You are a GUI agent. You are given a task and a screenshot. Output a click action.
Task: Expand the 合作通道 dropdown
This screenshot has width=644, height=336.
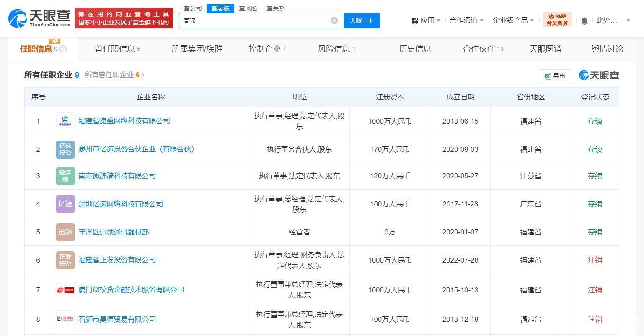tap(466, 21)
